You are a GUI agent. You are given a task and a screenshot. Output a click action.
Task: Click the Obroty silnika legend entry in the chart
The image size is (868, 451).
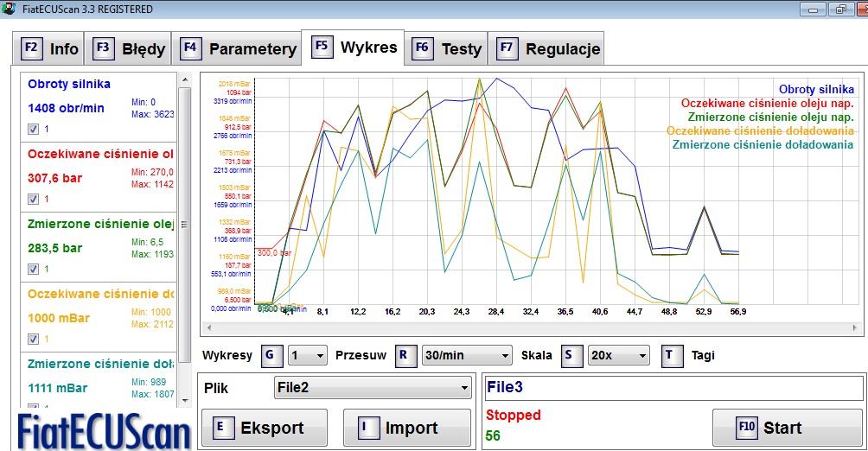pos(816,89)
